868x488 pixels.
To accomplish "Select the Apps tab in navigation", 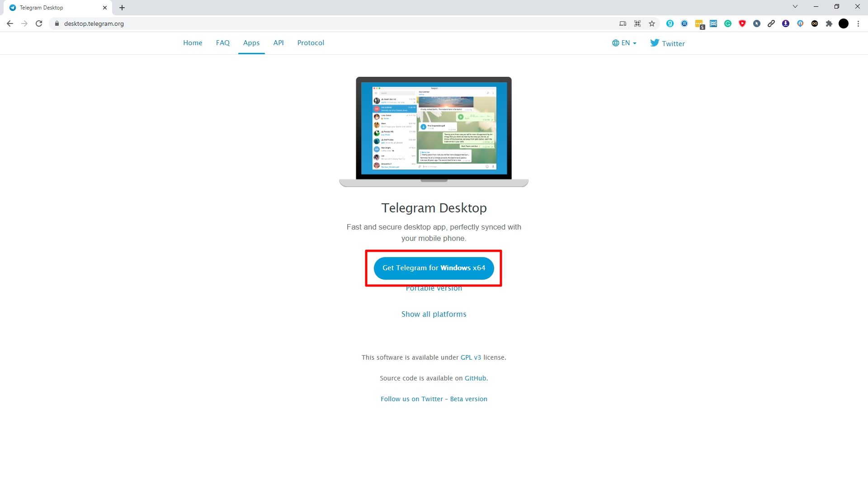I will click(251, 42).
